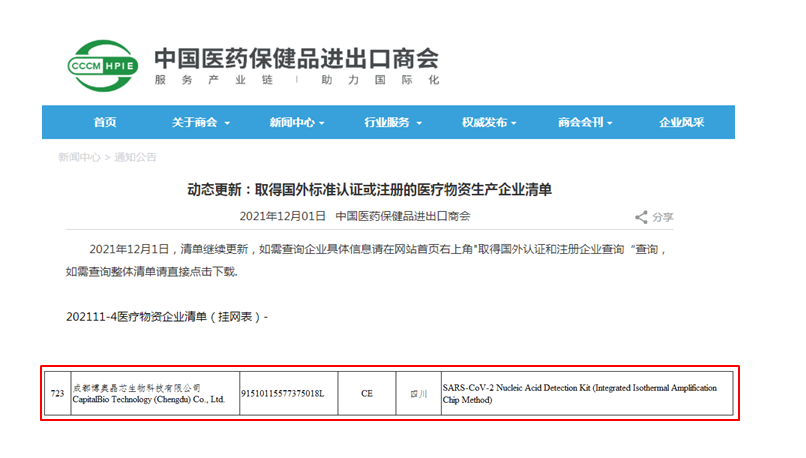Open the 权威发布 dropdown menu
806x458 pixels.
click(488, 123)
